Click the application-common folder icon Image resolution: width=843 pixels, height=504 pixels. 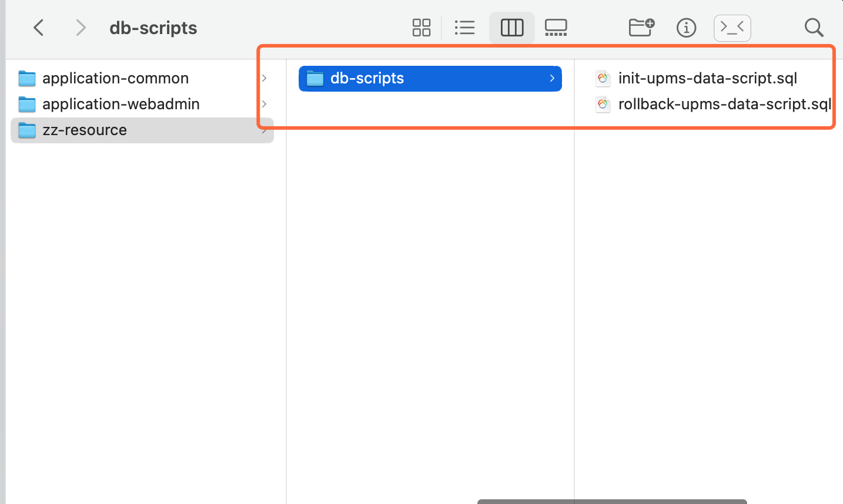[27, 78]
